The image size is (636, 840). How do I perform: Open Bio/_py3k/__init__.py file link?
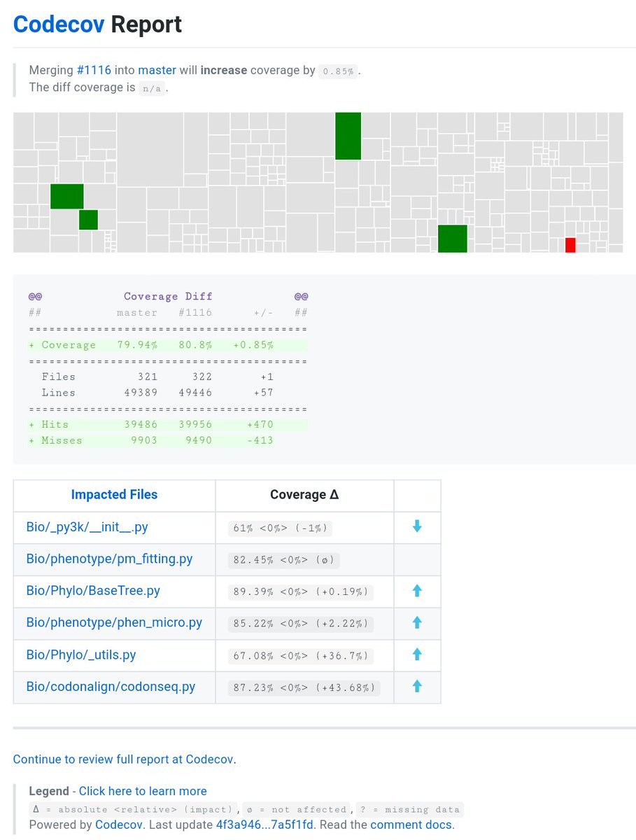[x=87, y=527]
